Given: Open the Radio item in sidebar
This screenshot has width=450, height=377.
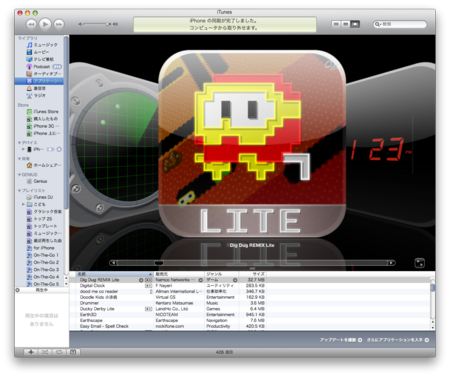Looking at the screenshot, I should 36,96.
